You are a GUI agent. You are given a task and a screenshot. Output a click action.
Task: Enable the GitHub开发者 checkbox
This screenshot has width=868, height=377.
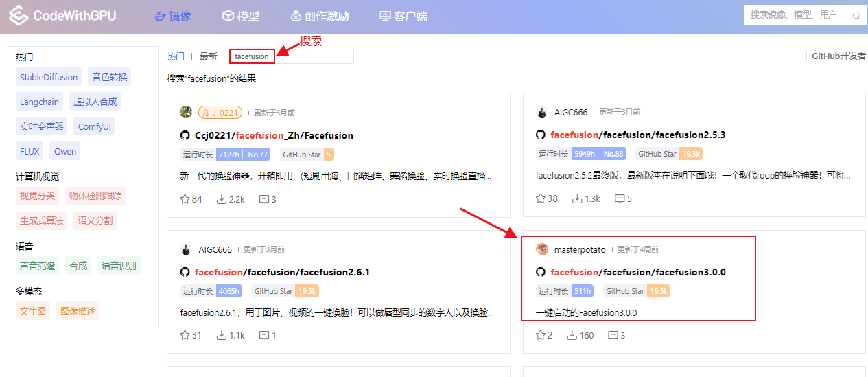pyautogui.click(x=802, y=56)
